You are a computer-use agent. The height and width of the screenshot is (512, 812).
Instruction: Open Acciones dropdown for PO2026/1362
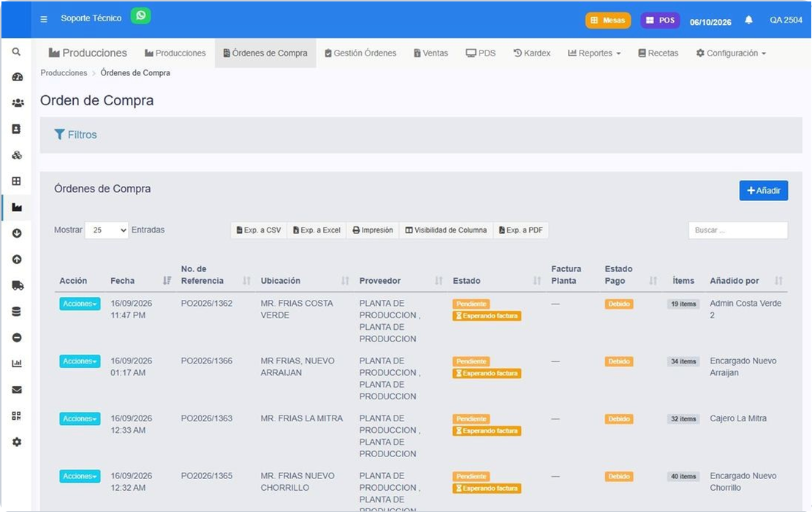click(80, 304)
